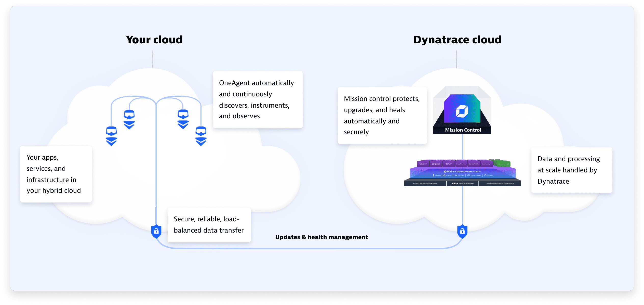
Task: Click the Smartscape item in platform layer
Action: pyautogui.click(x=459, y=175)
